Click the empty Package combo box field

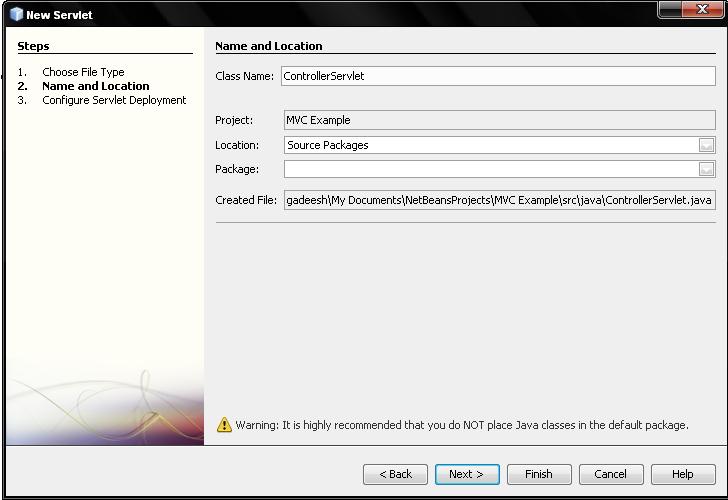coord(500,169)
